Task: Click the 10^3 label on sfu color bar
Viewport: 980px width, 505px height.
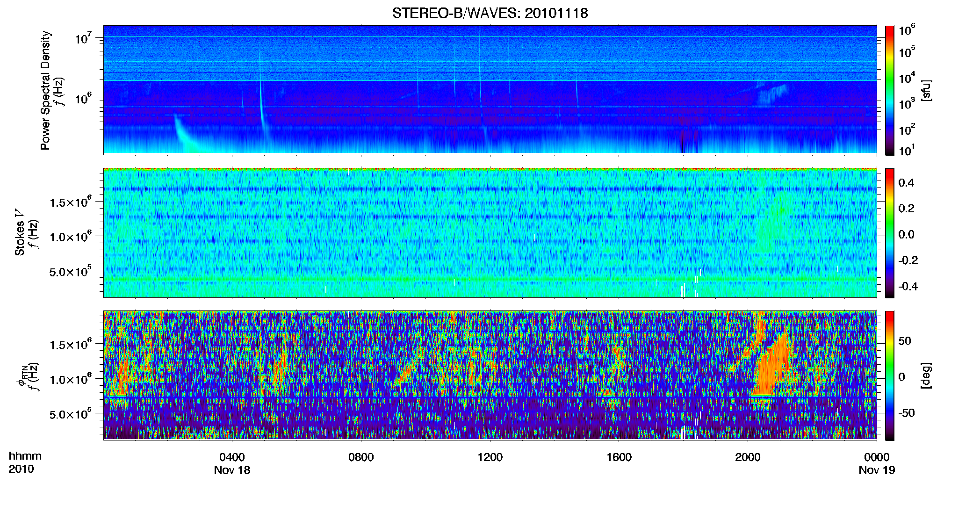Action: 907,104
